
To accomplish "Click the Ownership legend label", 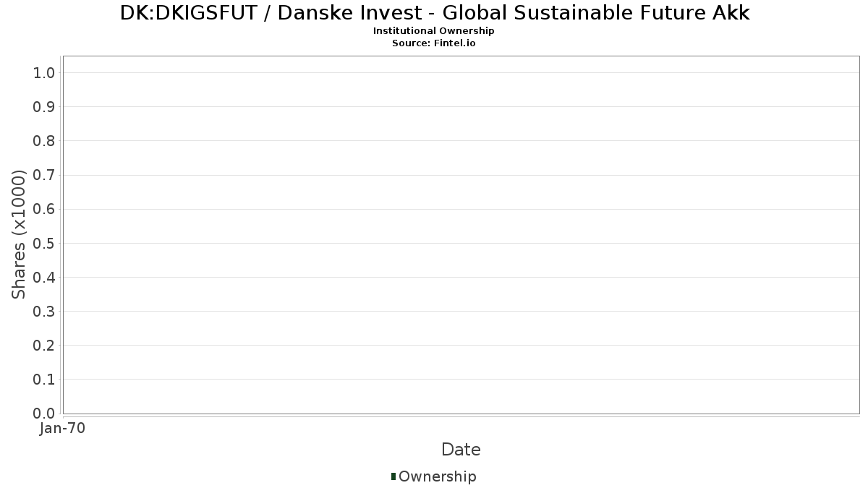I will [x=437, y=476].
